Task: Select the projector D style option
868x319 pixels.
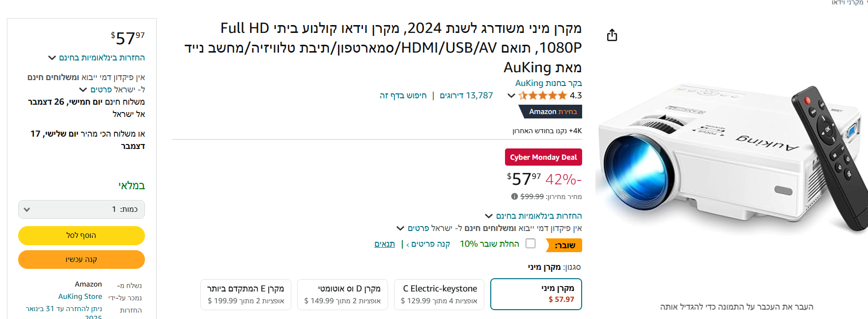Action: 342,294
